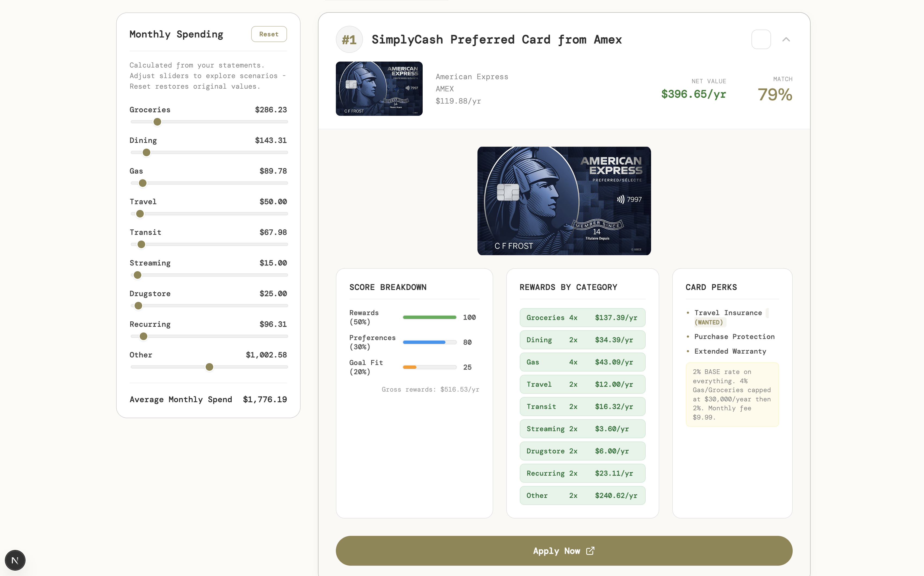Click the Apply Now button
This screenshot has width=924, height=576.
click(x=563, y=551)
